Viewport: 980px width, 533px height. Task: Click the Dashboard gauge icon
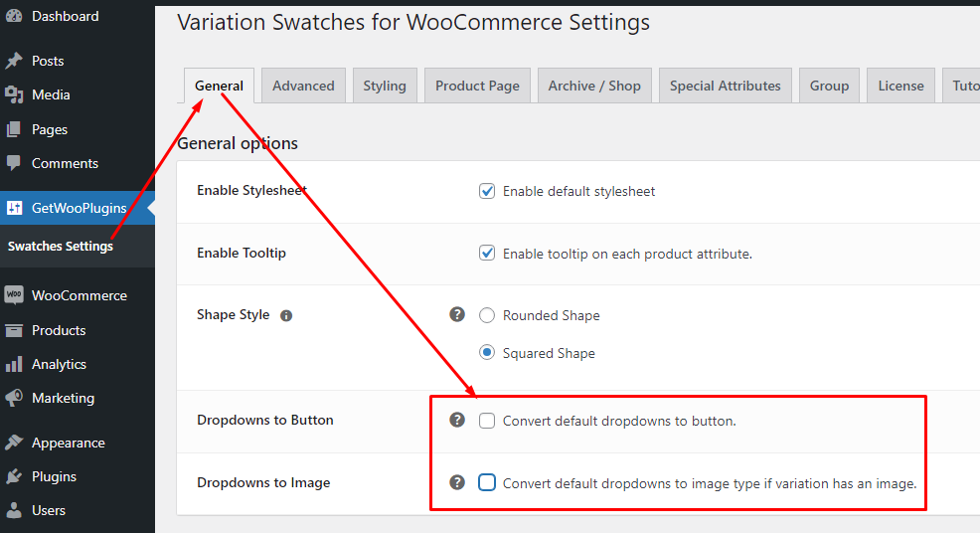(x=14, y=16)
